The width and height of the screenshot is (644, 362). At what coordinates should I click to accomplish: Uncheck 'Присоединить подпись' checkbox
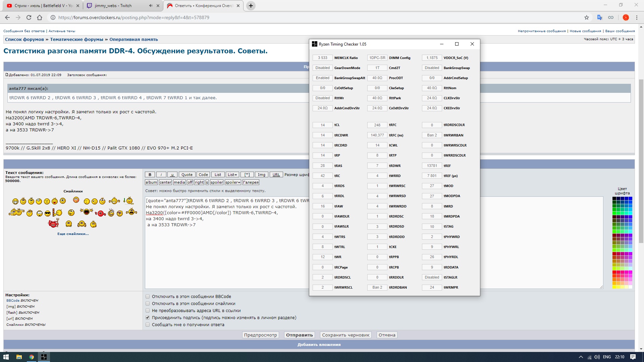[148, 317]
